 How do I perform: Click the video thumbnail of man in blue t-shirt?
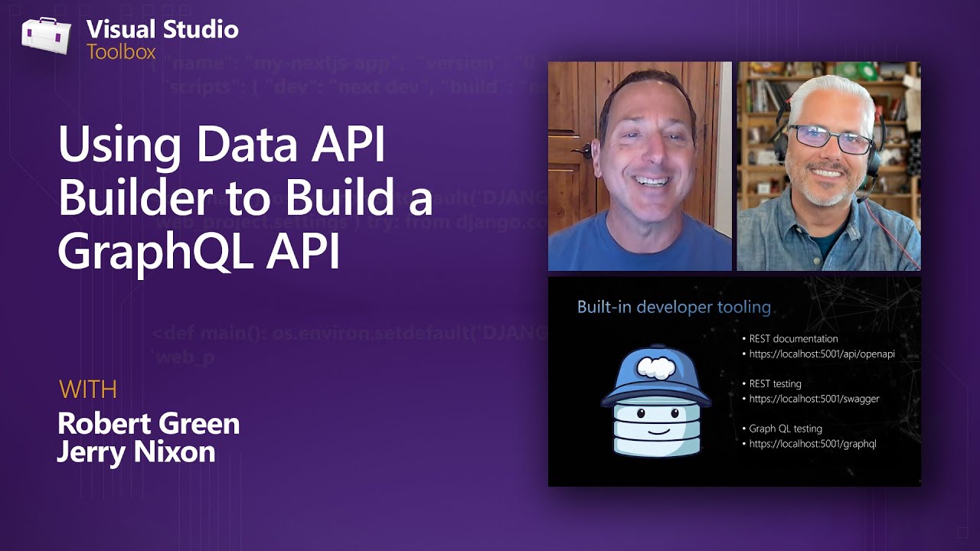(x=640, y=166)
